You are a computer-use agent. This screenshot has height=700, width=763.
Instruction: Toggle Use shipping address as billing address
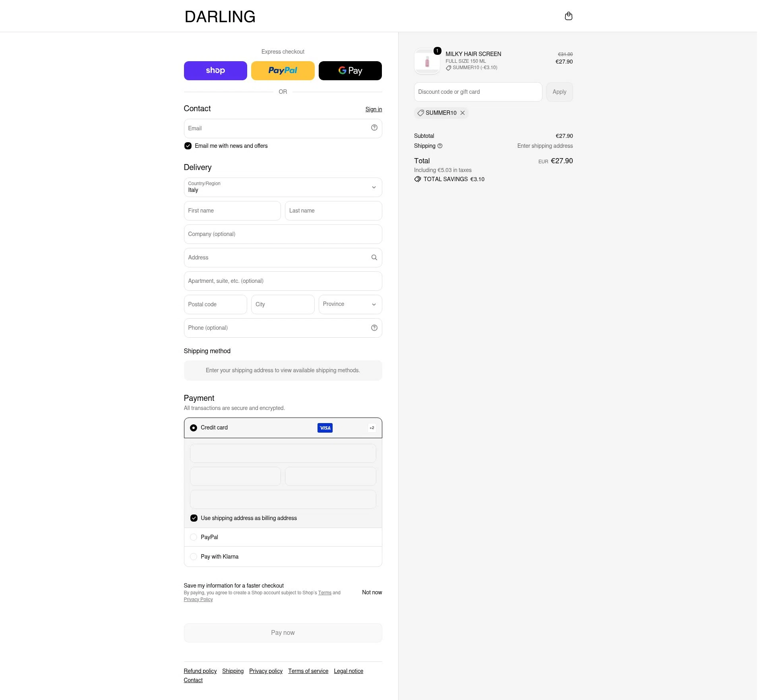coord(194,518)
